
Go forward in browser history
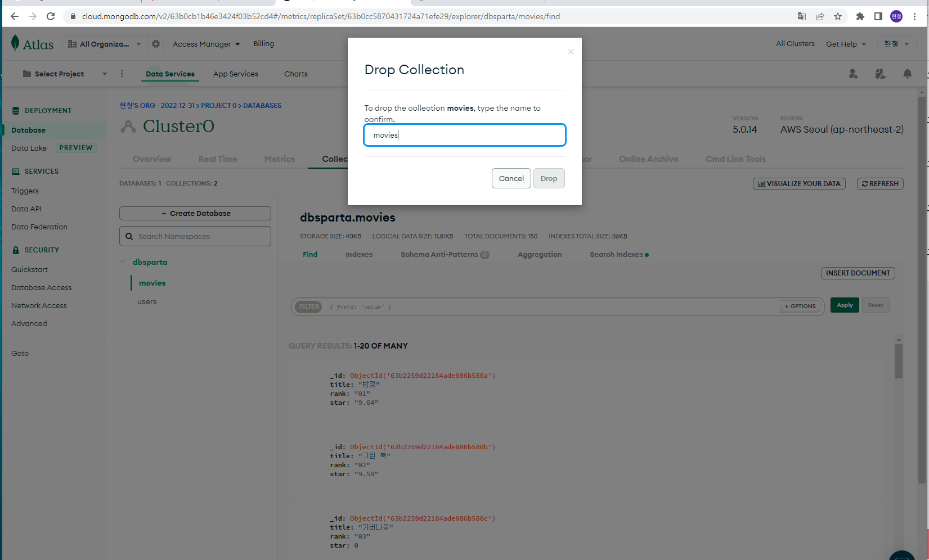pos(33,16)
